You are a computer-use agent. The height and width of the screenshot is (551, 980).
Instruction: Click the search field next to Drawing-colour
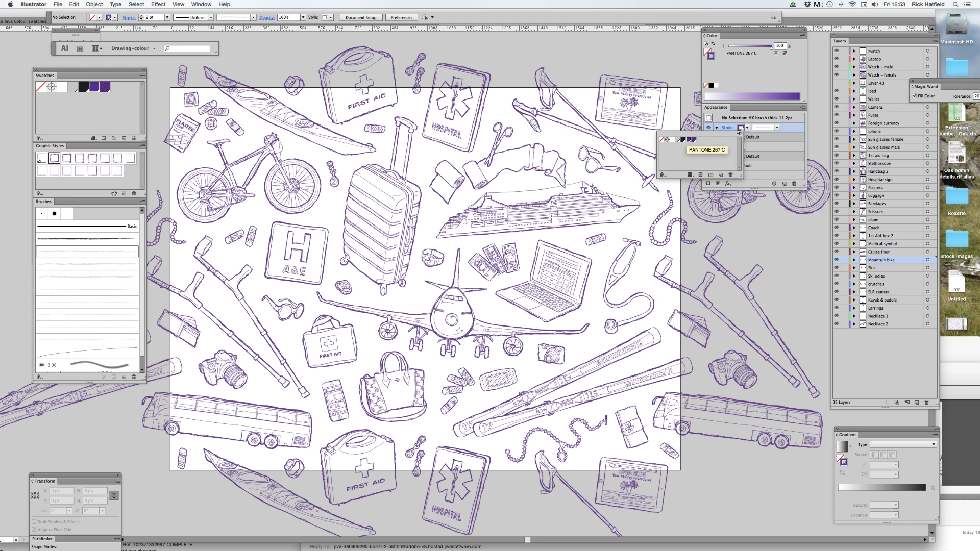click(187, 48)
